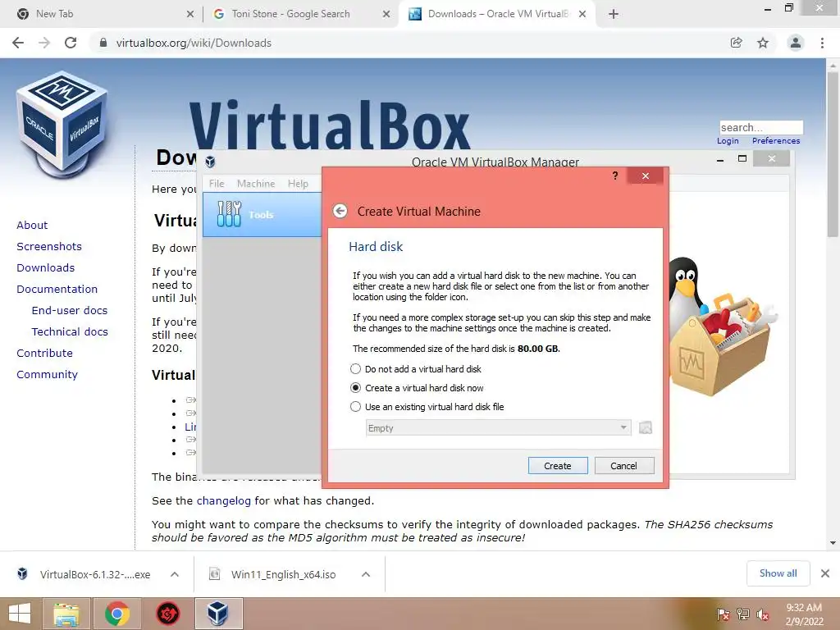This screenshot has height=630, width=840.
Task: Expand options for VirtualBox-6.1.32 exe download
Action: [175, 574]
